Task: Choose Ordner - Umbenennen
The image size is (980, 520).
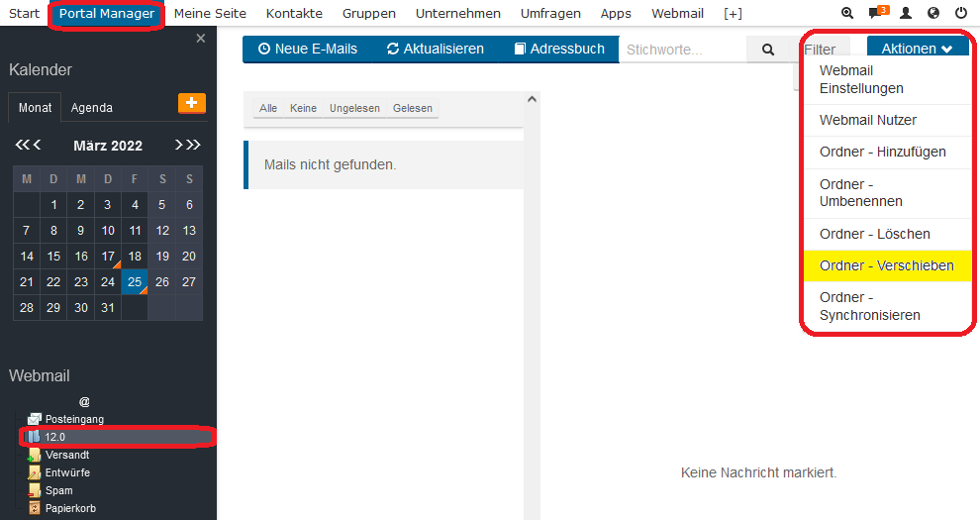Action: [x=887, y=193]
